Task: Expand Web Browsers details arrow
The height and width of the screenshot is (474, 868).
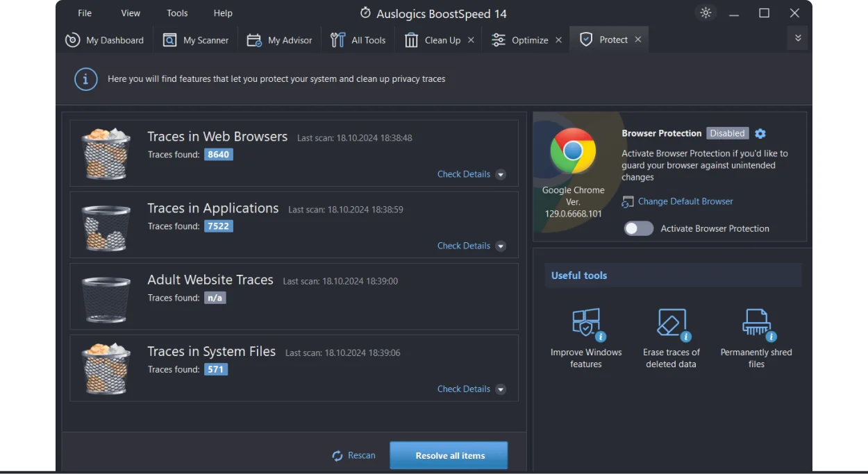Action: pos(501,175)
